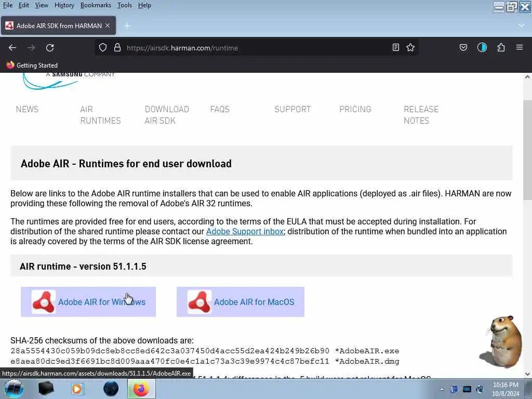Open the black box taskbar application

pyautogui.click(x=46, y=389)
